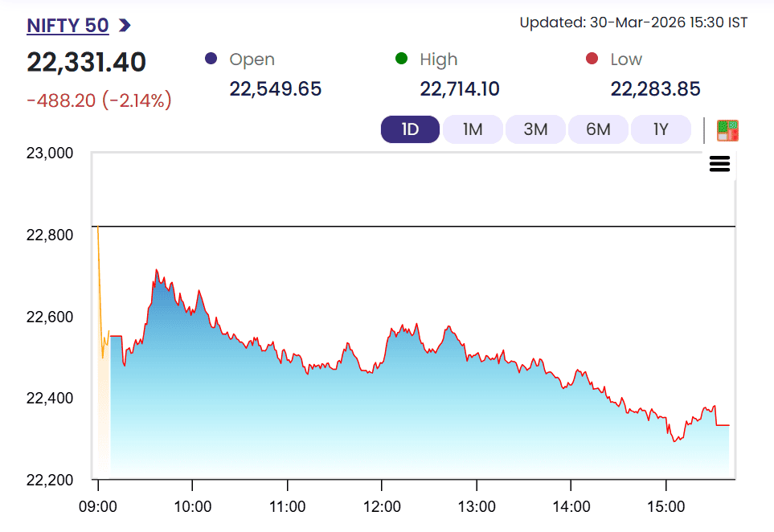
Task: Toggle the Open series indicator dot
Action: [x=211, y=58]
